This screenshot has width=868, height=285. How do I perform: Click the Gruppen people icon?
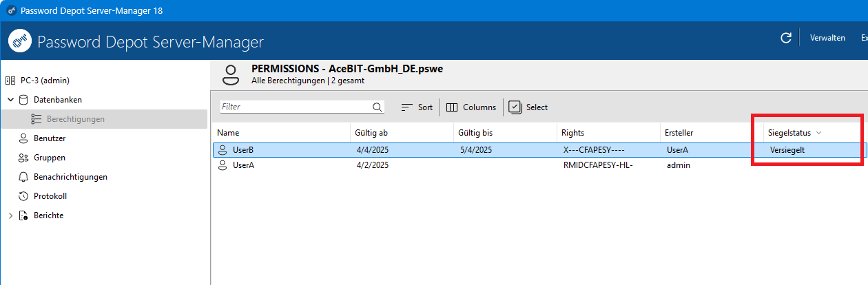(23, 158)
